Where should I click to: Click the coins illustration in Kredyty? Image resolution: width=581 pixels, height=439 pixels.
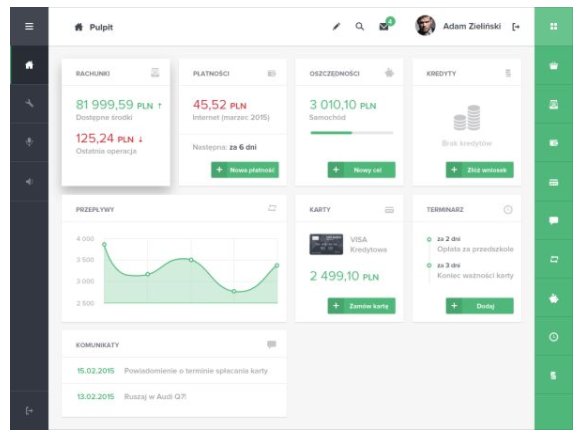click(x=467, y=118)
